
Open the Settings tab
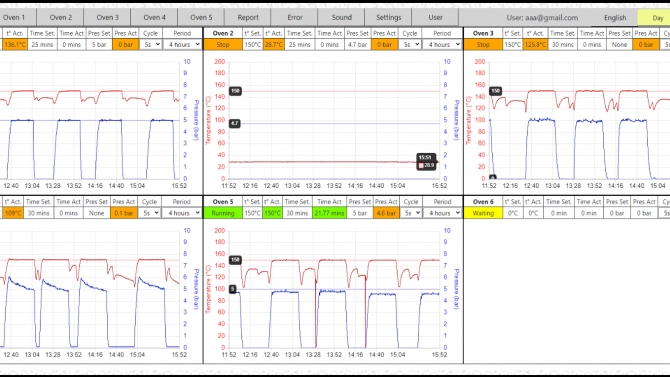(x=388, y=18)
